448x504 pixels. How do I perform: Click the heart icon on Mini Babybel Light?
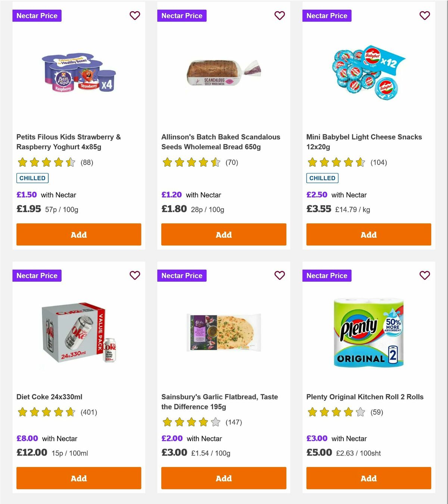pyautogui.click(x=424, y=16)
